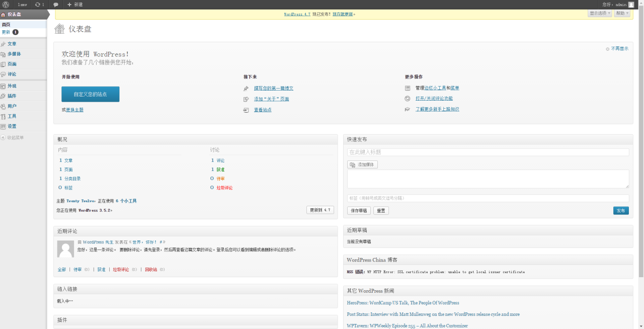
Task: Click the comments bubble icon in admin bar
Action: click(x=56, y=5)
